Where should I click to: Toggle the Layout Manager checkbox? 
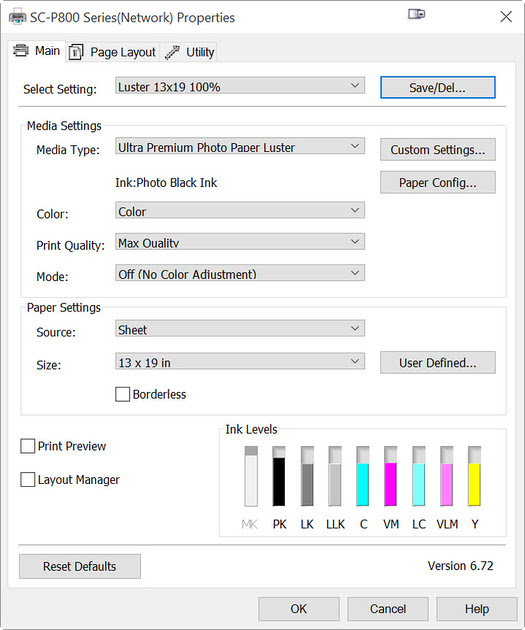click(27, 480)
